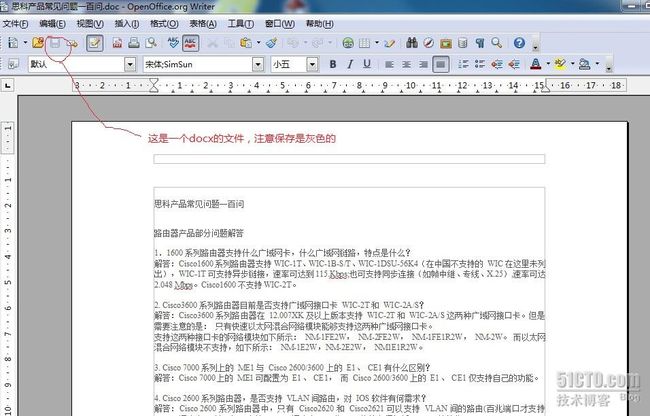Toggle Italic formatting
650x416 pixels.
350,64
